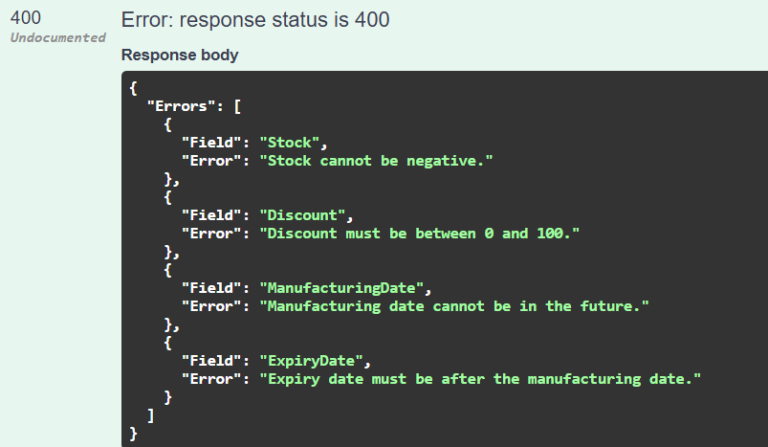Viewport: 768px width, 447px height.
Task: Click the closing square bracket of Errors array
Action: tap(151, 416)
